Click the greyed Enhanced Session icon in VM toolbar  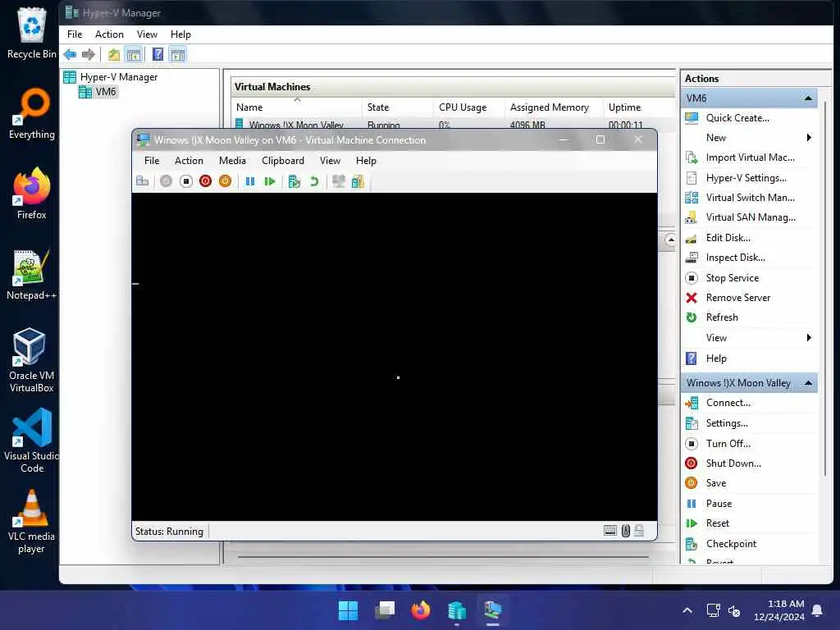click(339, 181)
